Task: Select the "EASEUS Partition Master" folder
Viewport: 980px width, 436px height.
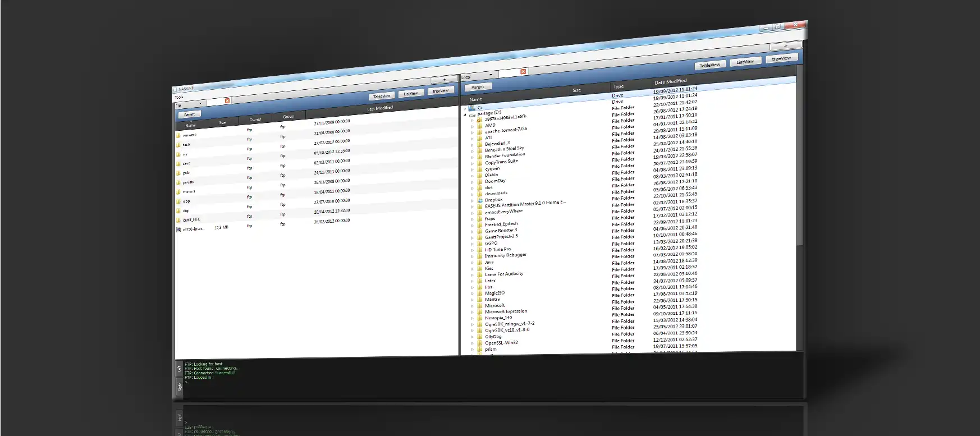Action: 525,204
